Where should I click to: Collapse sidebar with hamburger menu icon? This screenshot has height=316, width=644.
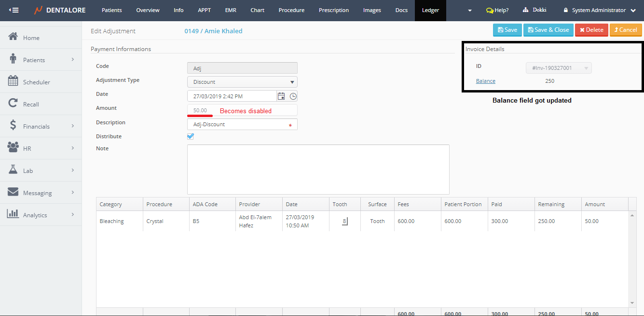point(14,10)
